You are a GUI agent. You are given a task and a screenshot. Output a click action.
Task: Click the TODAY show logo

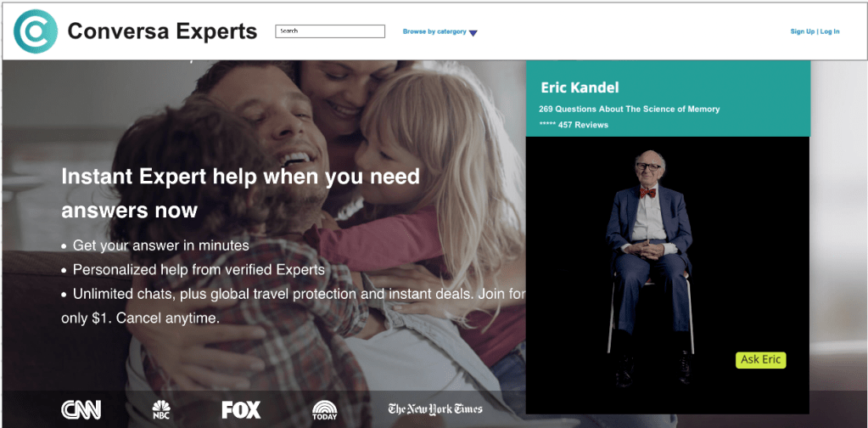click(x=324, y=409)
